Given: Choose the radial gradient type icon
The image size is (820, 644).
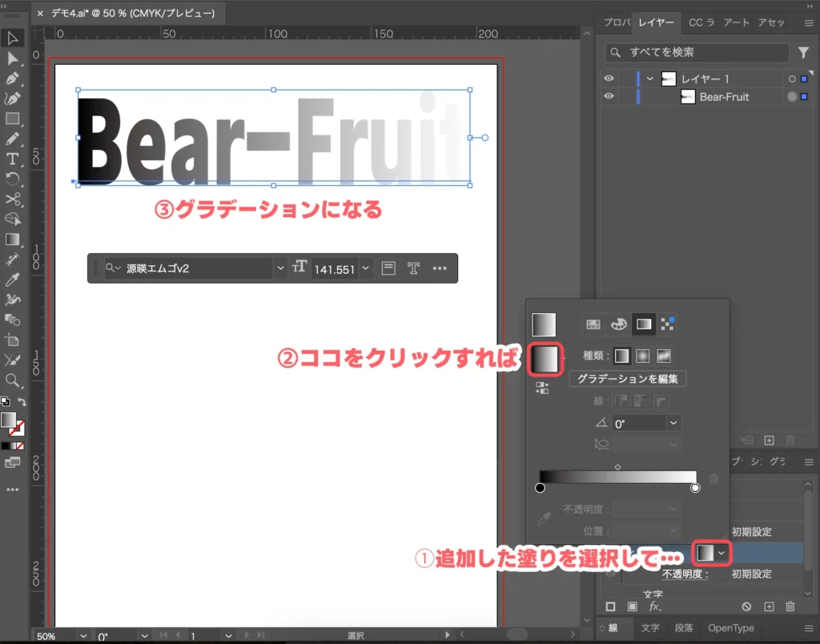Looking at the screenshot, I should click(643, 356).
